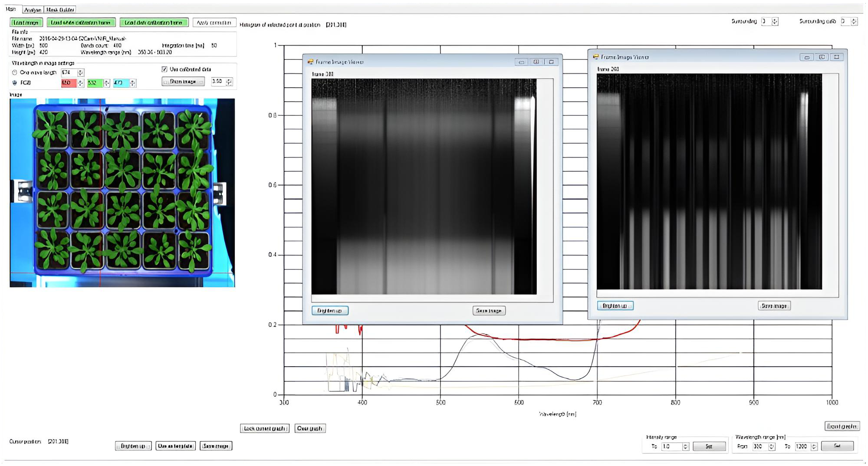This screenshot has width=868, height=466.
Task: Click the plant tray hyperspectral image
Action: click(x=122, y=193)
